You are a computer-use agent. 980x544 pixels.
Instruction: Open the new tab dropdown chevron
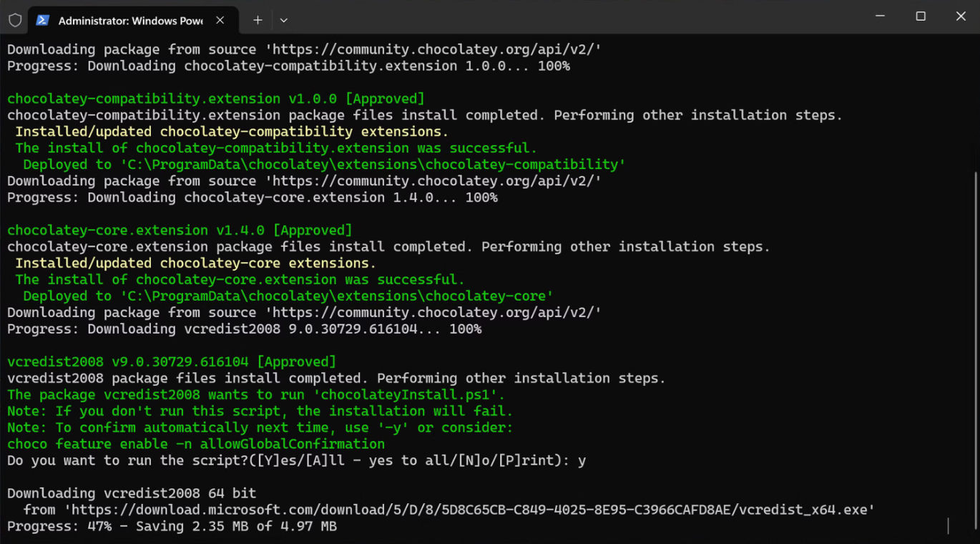[283, 20]
